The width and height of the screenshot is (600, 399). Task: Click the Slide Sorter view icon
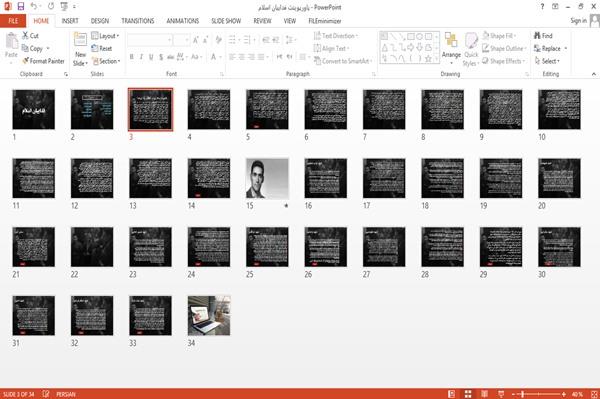pos(468,394)
